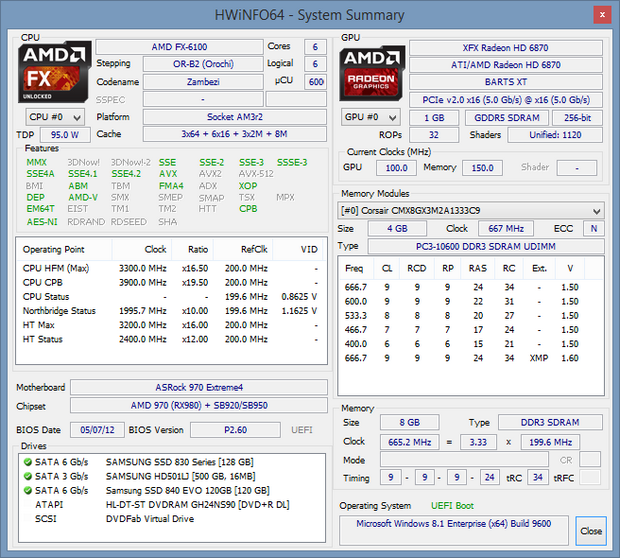
Task: Click the GPU memory clock 150.0 field
Action: coord(482,168)
